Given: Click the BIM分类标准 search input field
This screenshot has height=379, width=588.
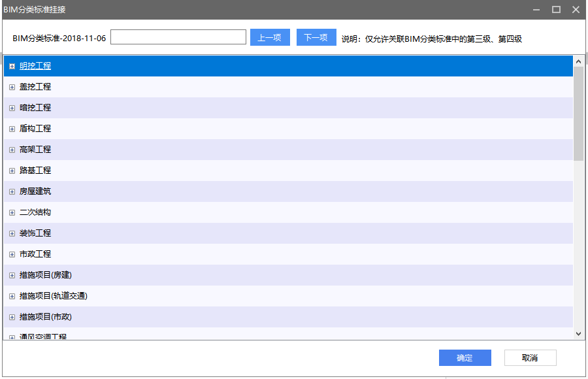Looking at the screenshot, I should point(178,37).
